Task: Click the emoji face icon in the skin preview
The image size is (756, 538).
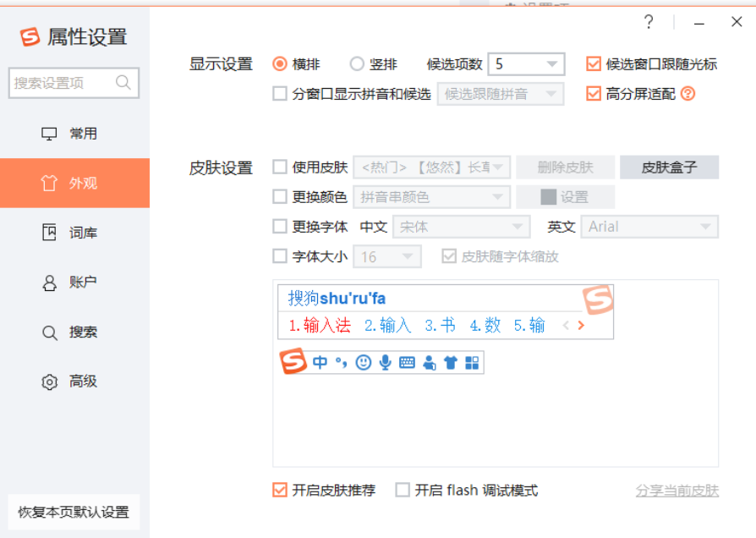Action: [364, 362]
